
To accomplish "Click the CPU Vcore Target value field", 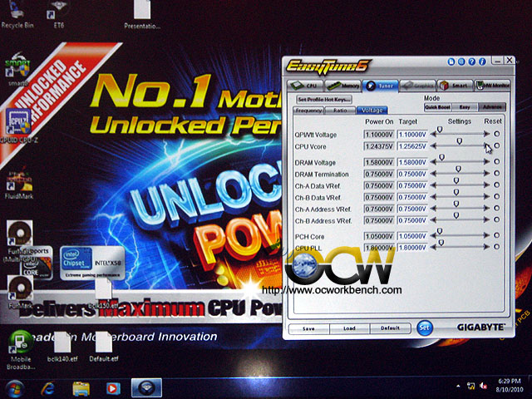I will [412, 146].
